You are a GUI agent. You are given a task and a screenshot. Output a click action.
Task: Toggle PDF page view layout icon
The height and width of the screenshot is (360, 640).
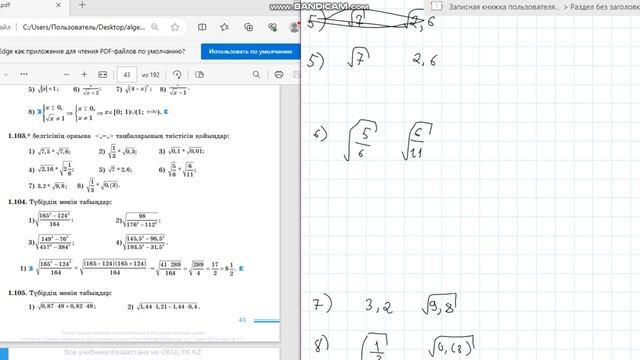200,75
